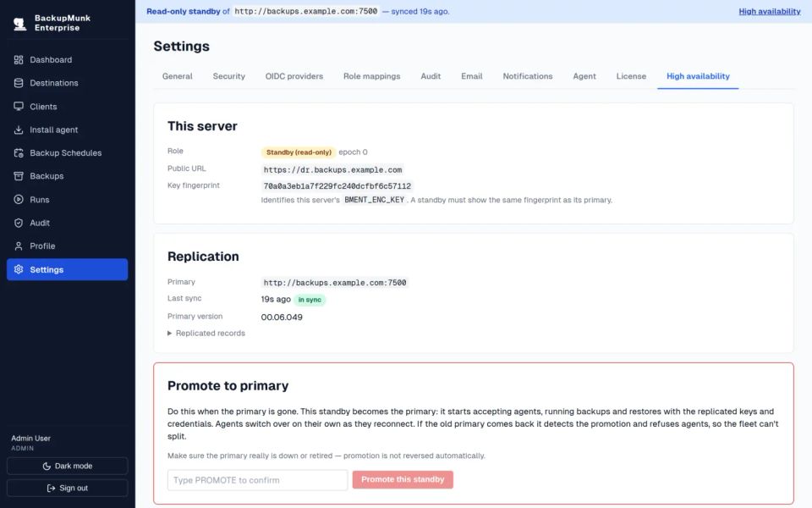Click the BMENT_ENC_KEY code label
Viewport: 812px width, 508px height.
click(375, 200)
